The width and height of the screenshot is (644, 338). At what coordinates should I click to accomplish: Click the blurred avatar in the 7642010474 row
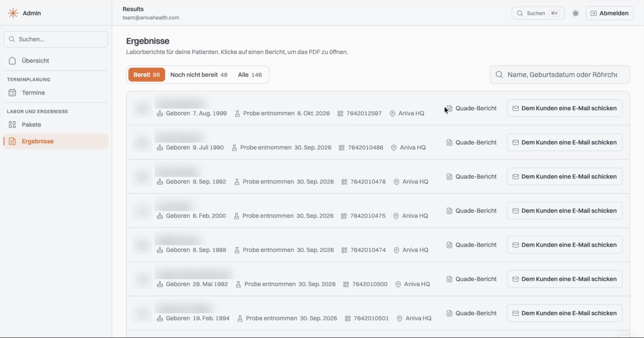coord(142,245)
